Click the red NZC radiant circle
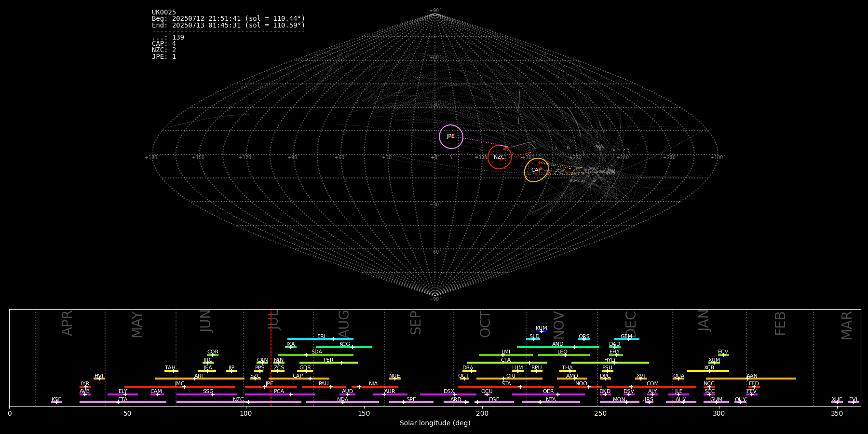Image resolution: width=868 pixels, height=434 pixels. [500, 157]
